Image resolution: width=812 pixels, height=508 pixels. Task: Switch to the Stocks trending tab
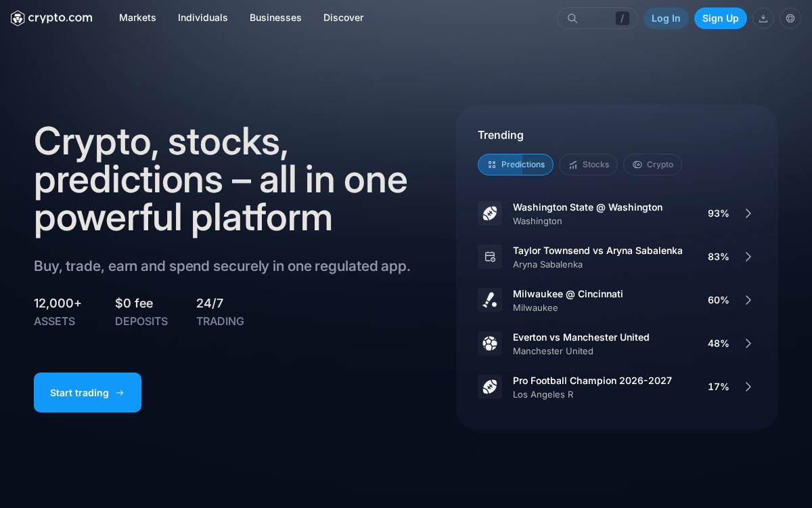(x=588, y=165)
